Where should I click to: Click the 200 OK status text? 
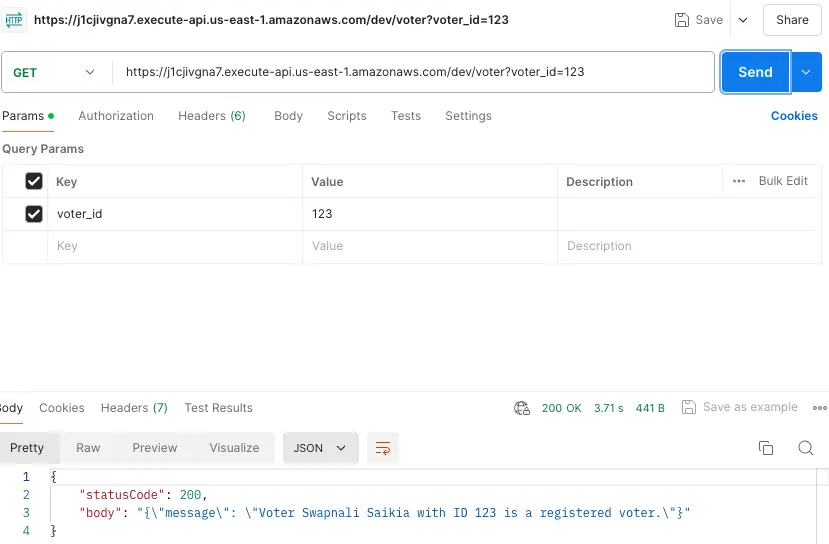(561, 408)
